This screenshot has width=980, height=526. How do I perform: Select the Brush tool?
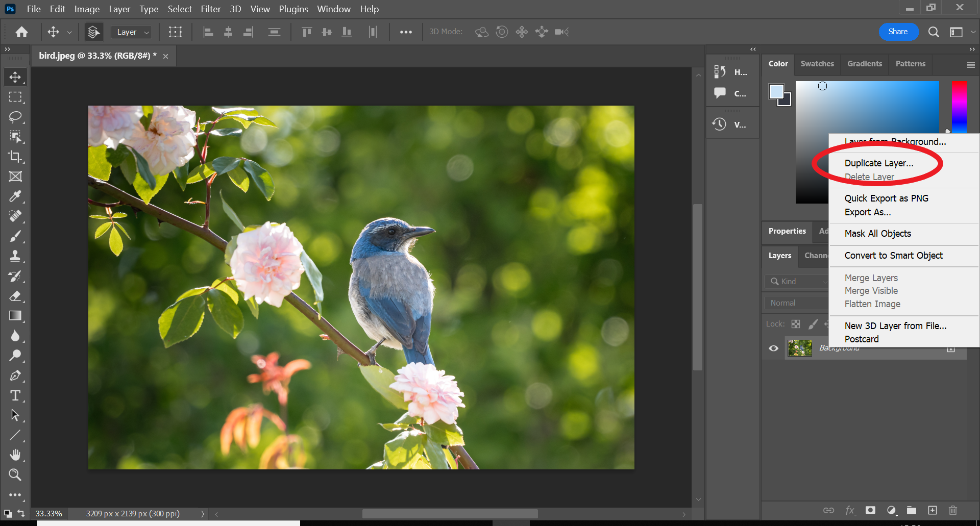pyautogui.click(x=15, y=236)
